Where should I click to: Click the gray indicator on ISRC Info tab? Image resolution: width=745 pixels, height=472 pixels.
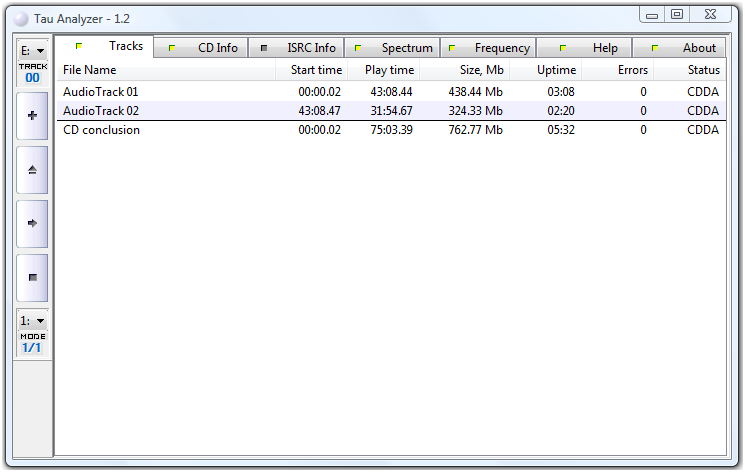click(264, 48)
